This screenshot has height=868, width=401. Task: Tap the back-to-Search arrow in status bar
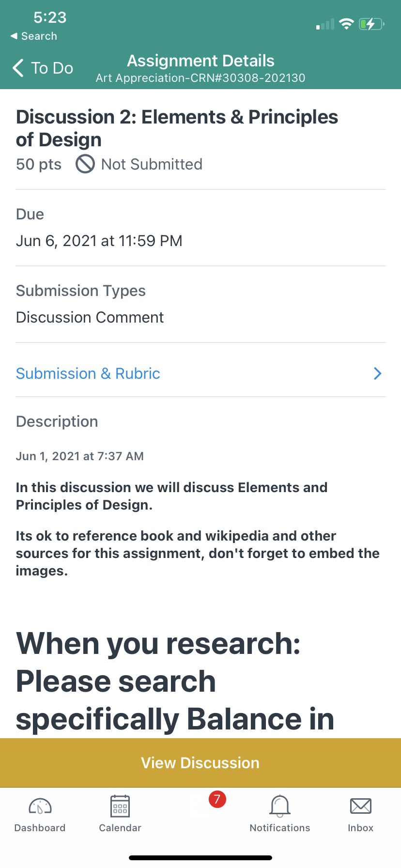[14, 36]
